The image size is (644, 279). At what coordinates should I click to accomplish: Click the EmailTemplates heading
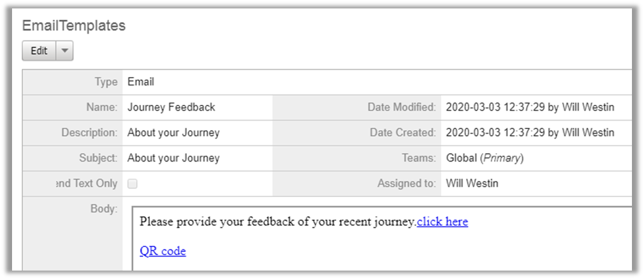click(73, 26)
